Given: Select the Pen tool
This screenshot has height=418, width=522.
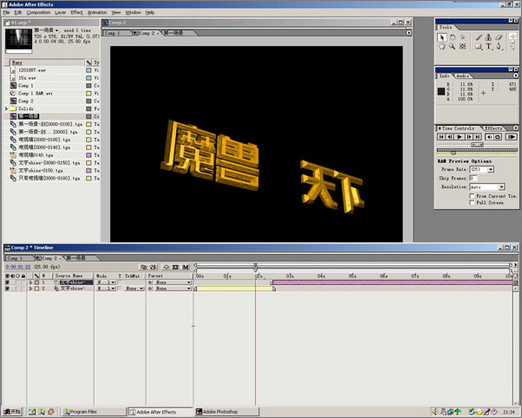Looking at the screenshot, I should click(x=499, y=47).
